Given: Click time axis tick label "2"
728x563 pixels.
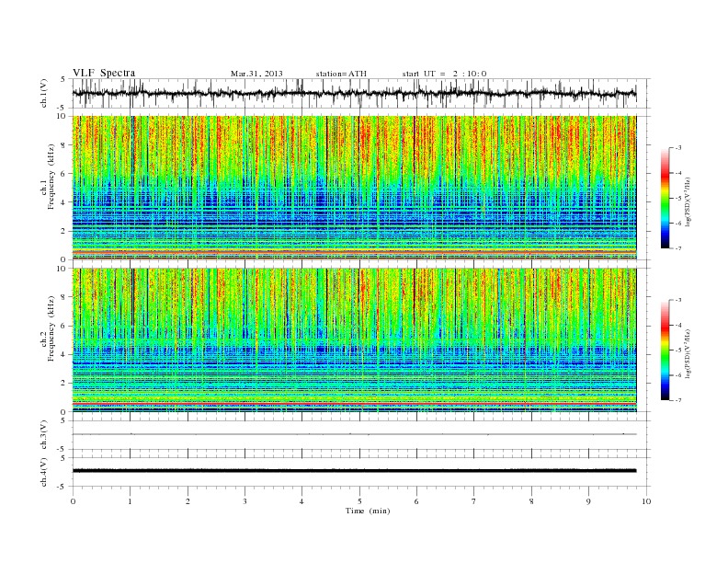Looking at the screenshot, I should pyautogui.click(x=188, y=501).
